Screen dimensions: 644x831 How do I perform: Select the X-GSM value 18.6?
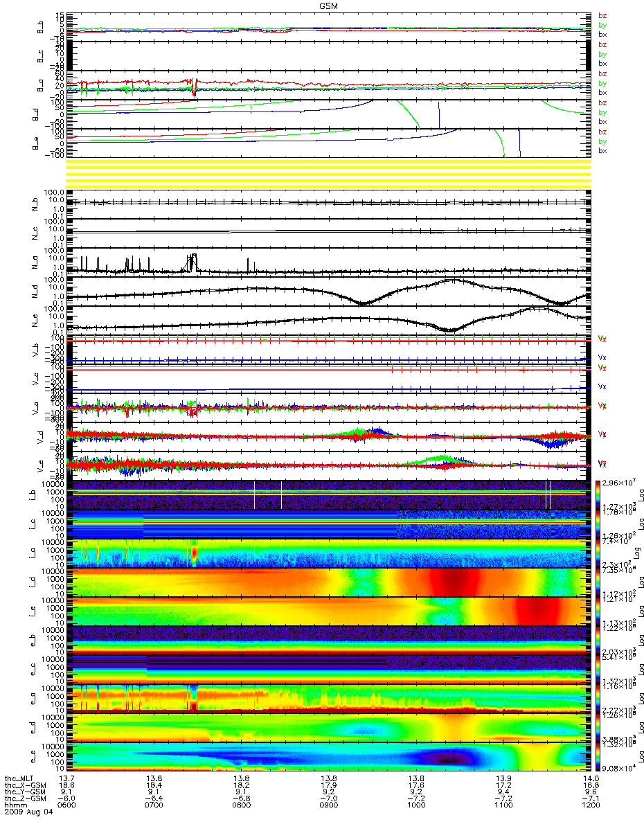coord(66,785)
